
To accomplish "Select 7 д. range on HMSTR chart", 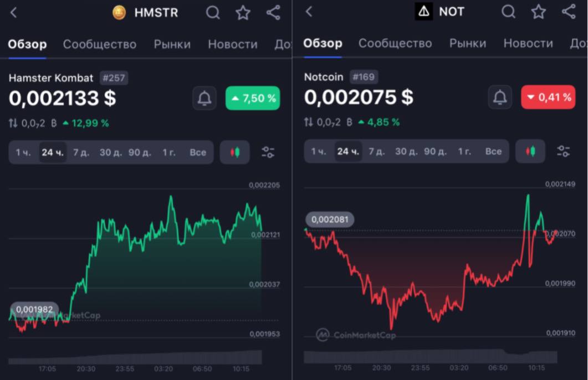I will tap(81, 152).
